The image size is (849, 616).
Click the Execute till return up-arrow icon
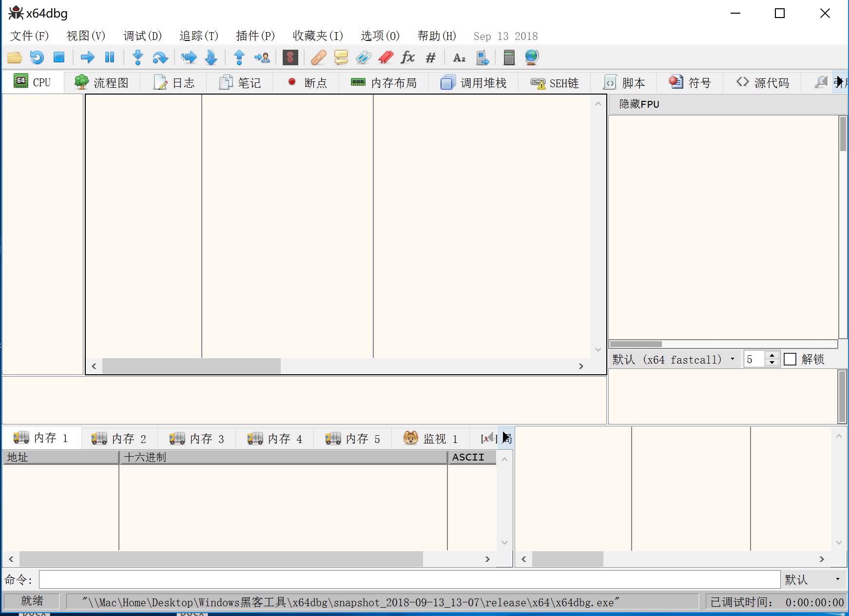coord(239,58)
